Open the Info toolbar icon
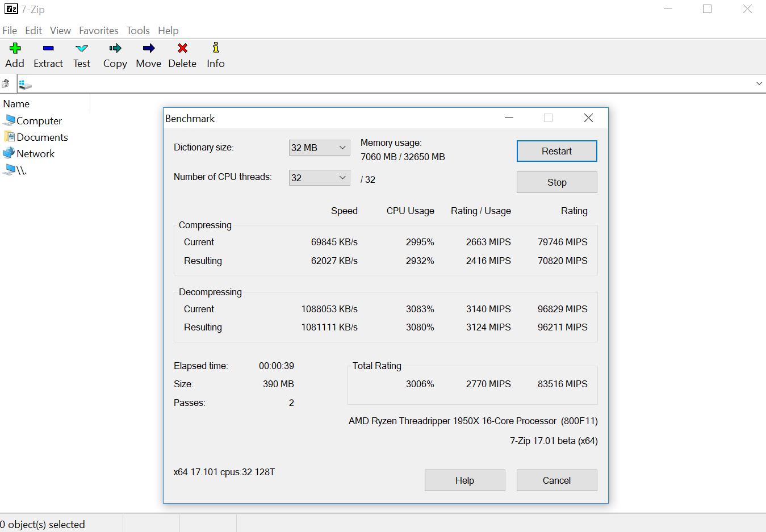The image size is (766, 532). [x=215, y=48]
